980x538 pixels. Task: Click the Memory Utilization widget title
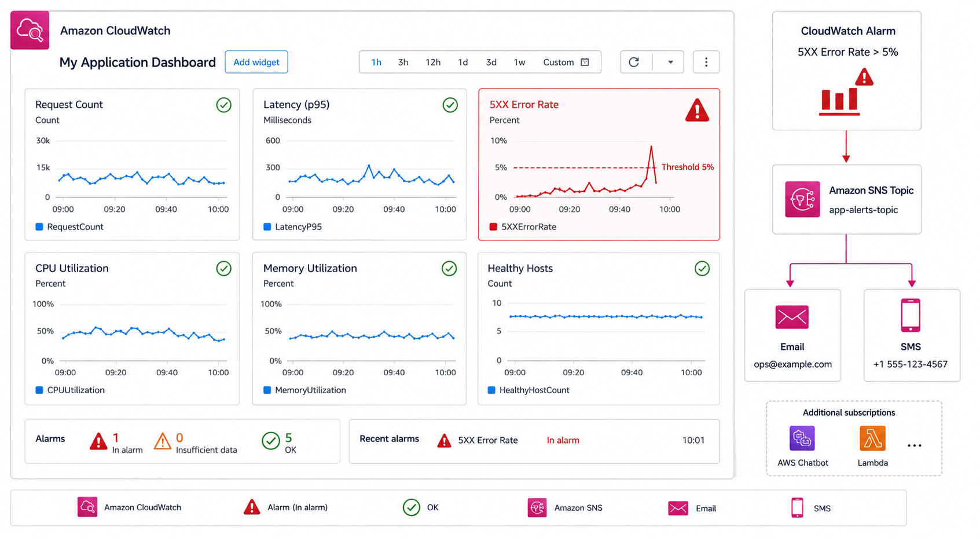pos(310,268)
